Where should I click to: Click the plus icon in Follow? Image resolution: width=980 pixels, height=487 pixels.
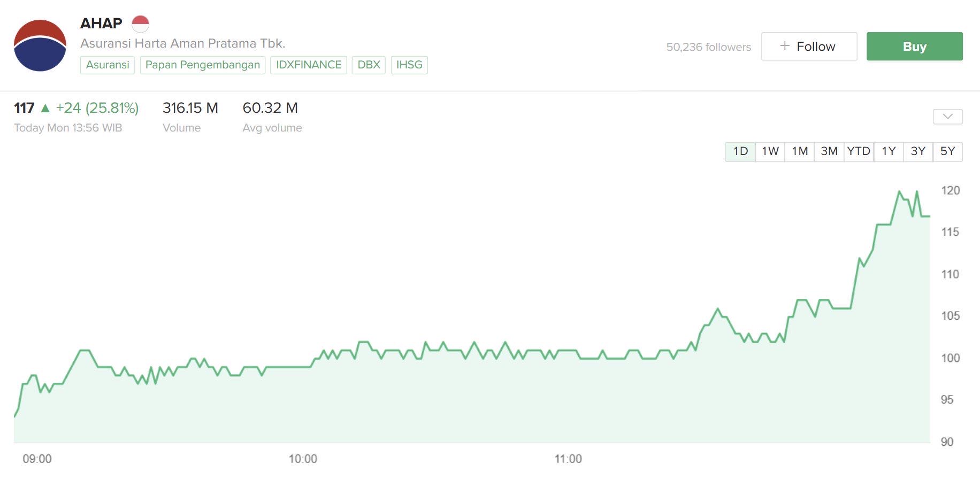point(785,46)
